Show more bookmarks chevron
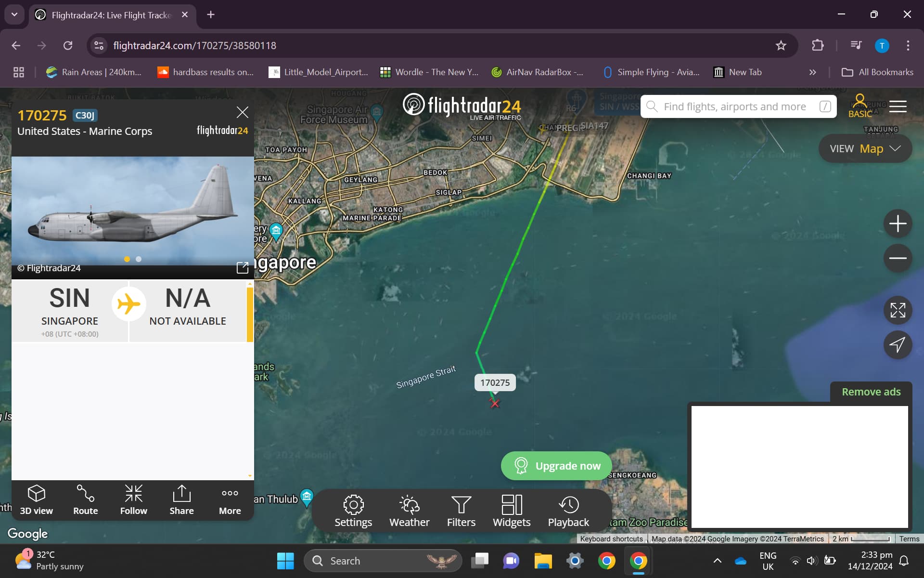This screenshot has width=924, height=578. point(812,72)
